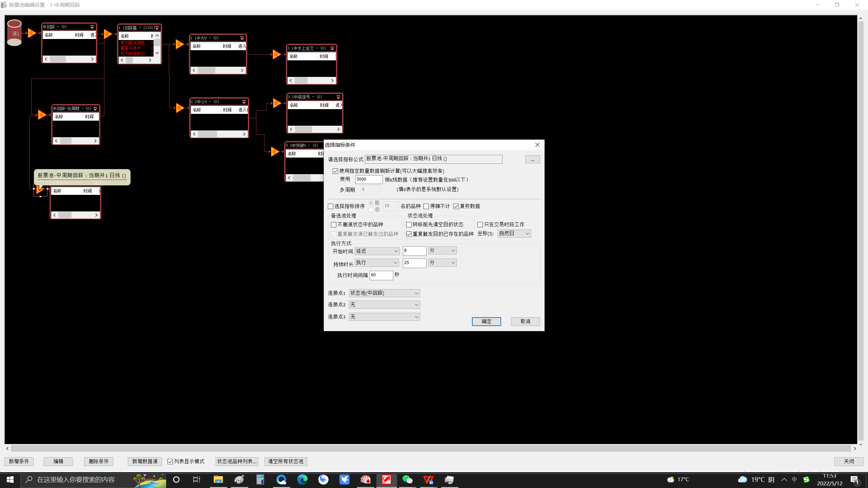Viewport: 868px width, 488px height.
Task: Open File Explorer from taskbar
Action: [218, 480]
